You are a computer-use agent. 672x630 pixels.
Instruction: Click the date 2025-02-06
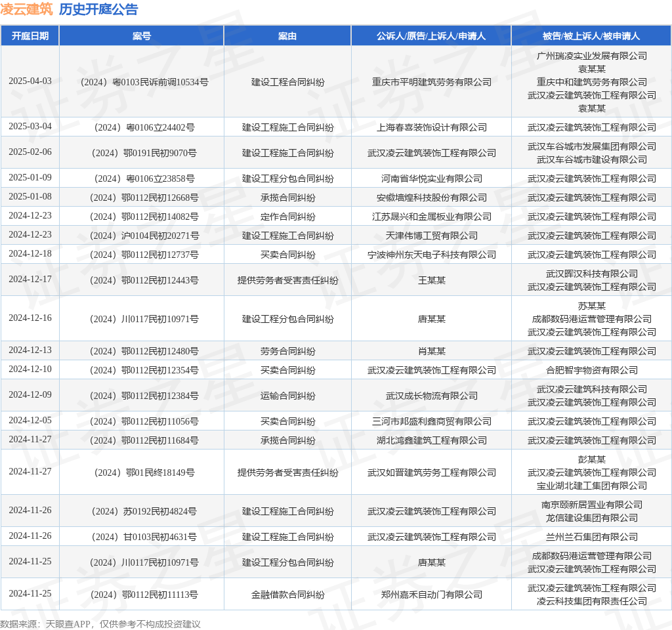click(x=30, y=152)
